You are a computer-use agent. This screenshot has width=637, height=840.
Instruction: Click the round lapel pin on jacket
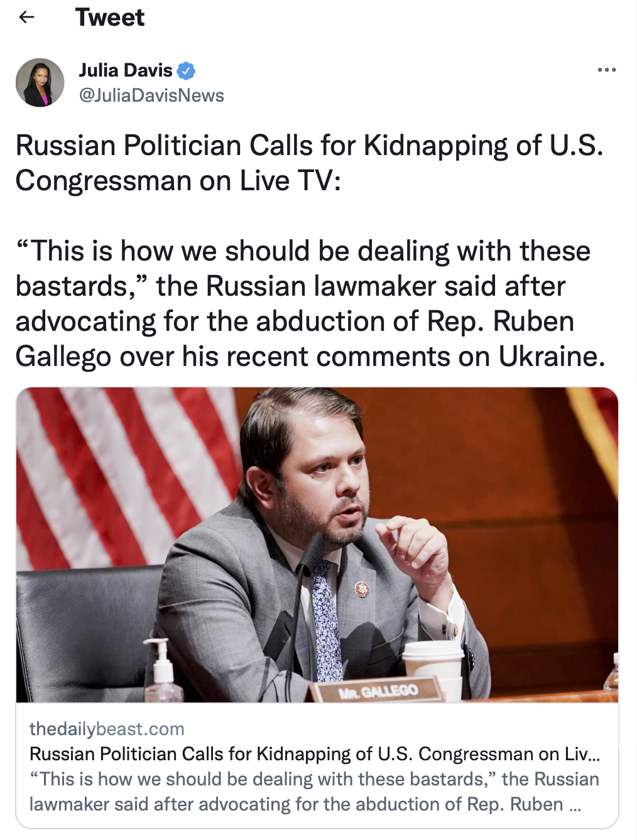362,589
